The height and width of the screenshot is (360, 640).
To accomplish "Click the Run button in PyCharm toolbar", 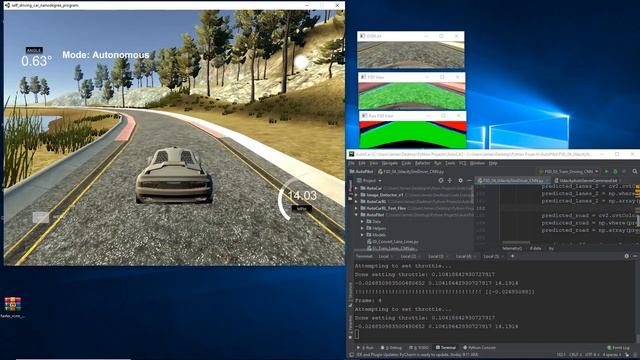I will [607, 171].
